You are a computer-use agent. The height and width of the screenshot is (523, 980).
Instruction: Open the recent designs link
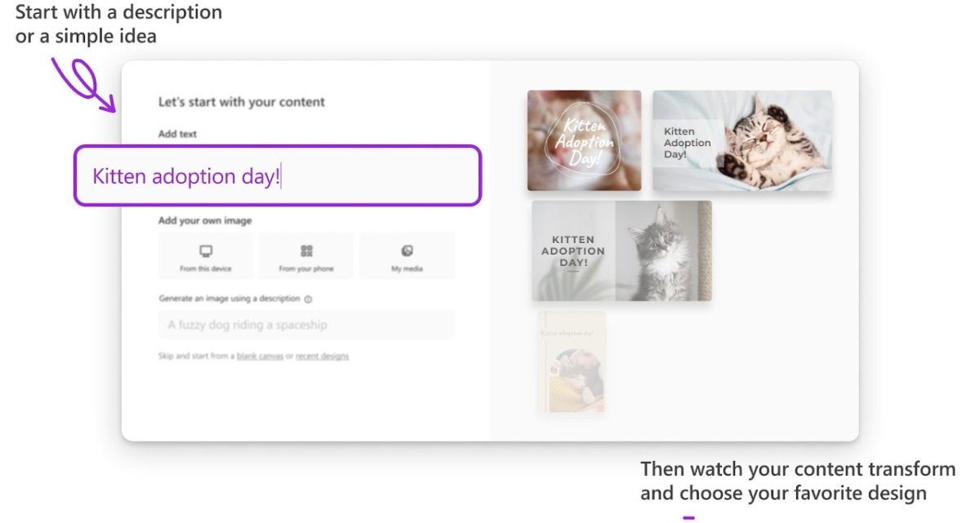point(322,357)
